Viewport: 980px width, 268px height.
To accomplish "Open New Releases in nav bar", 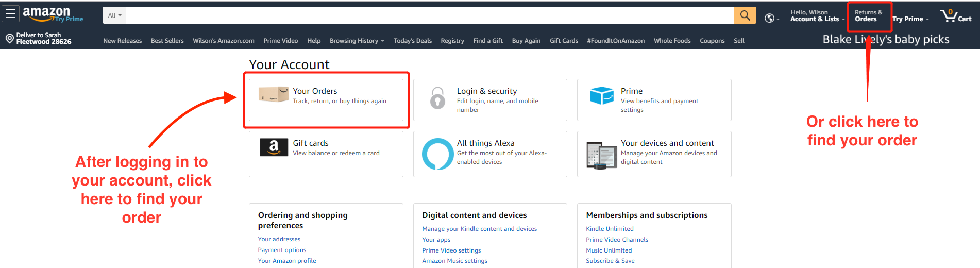I will click(x=122, y=41).
